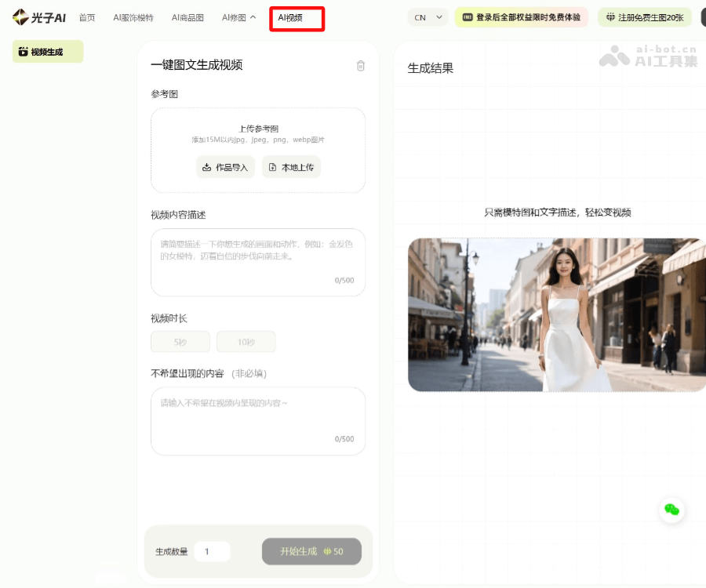Click the sample street model image
This screenshot has width=706, height=588.
[x=556, y=314]
